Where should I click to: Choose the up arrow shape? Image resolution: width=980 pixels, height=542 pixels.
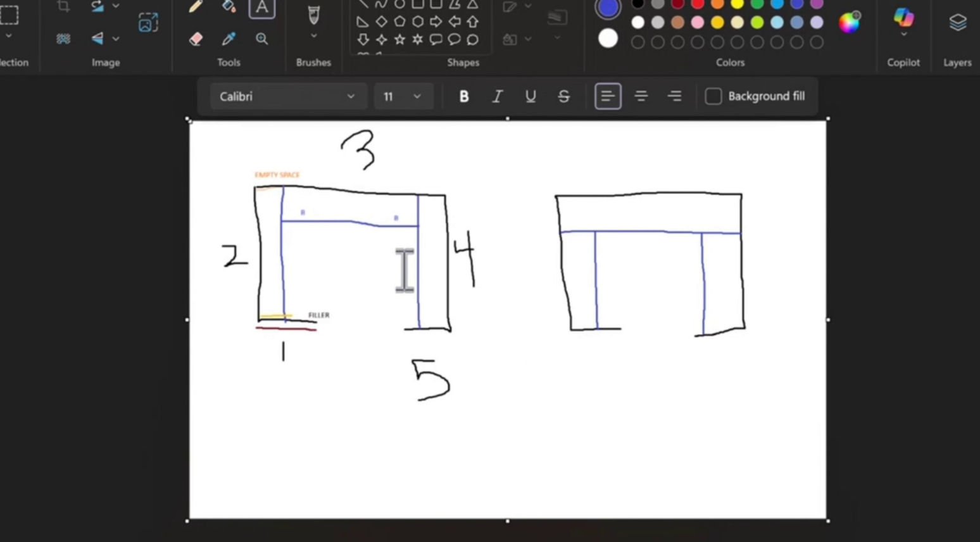click(x=472, y=22)
